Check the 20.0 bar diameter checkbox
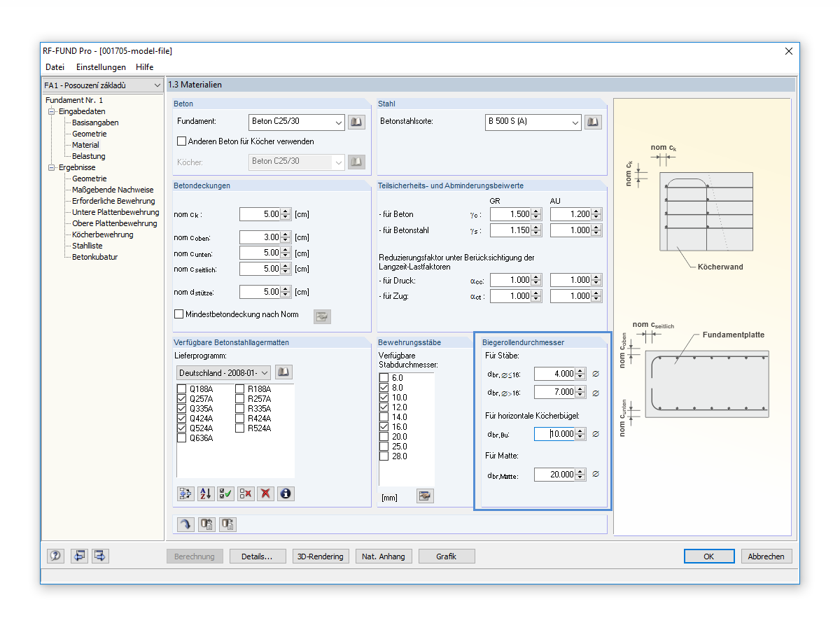 coord(384,437)
